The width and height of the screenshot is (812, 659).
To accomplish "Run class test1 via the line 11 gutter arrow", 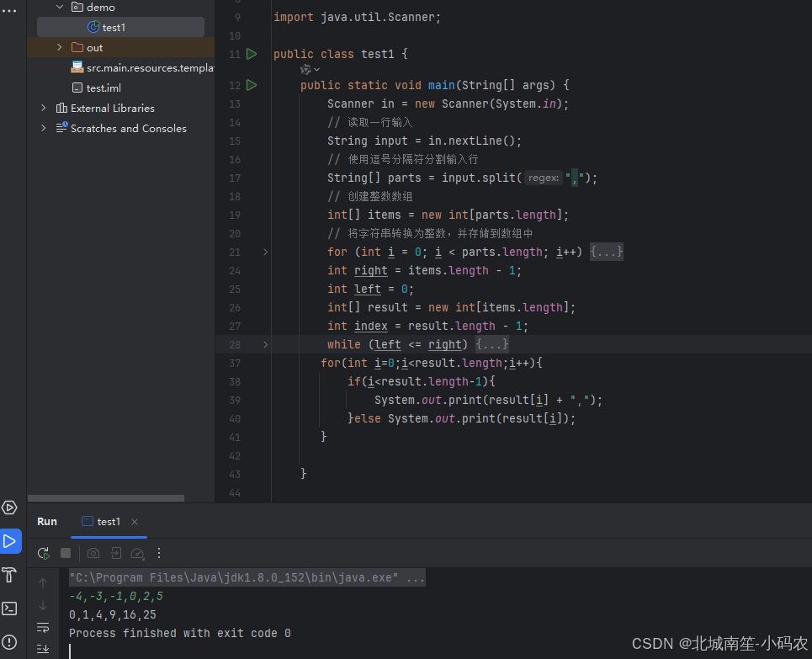I will coord(252,54).
